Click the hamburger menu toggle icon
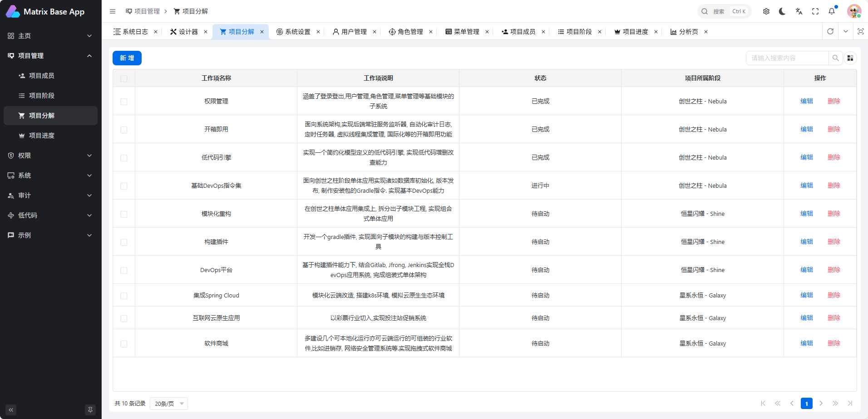This screenshot has height=419, width=868. click(113, 11)
